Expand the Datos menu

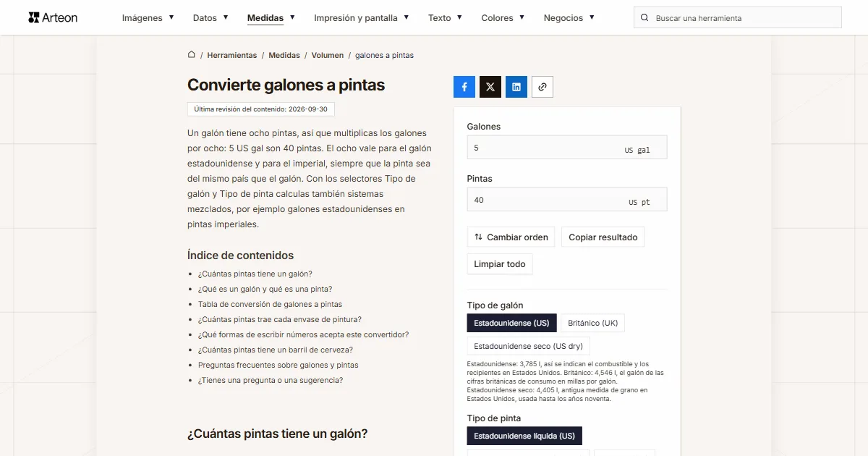pos(210,17)
